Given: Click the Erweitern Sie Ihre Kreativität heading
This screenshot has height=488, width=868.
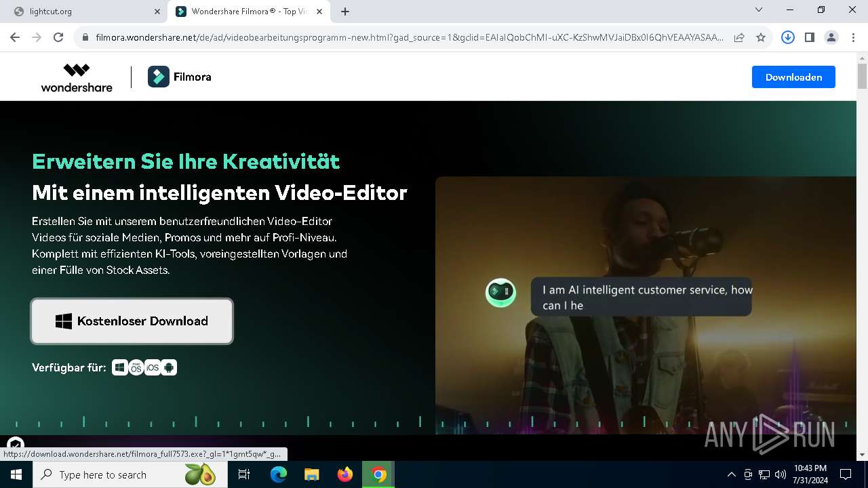Looking at the screenshot, I should 186,161.
